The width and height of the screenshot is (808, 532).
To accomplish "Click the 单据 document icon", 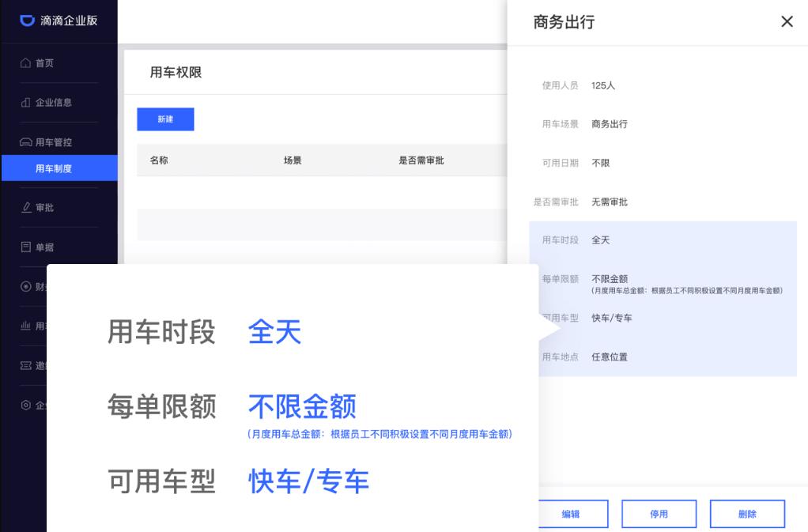I will [27, 247].
